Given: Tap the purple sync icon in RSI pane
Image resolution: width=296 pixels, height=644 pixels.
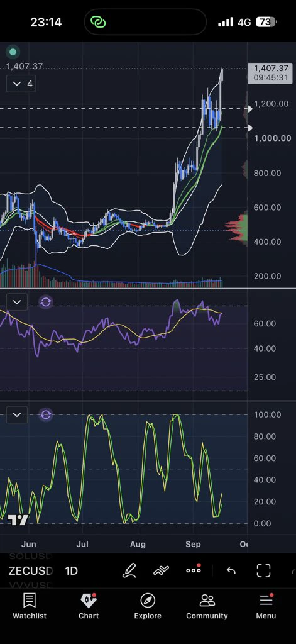Looking at the screenshot, I should (46, 303).
